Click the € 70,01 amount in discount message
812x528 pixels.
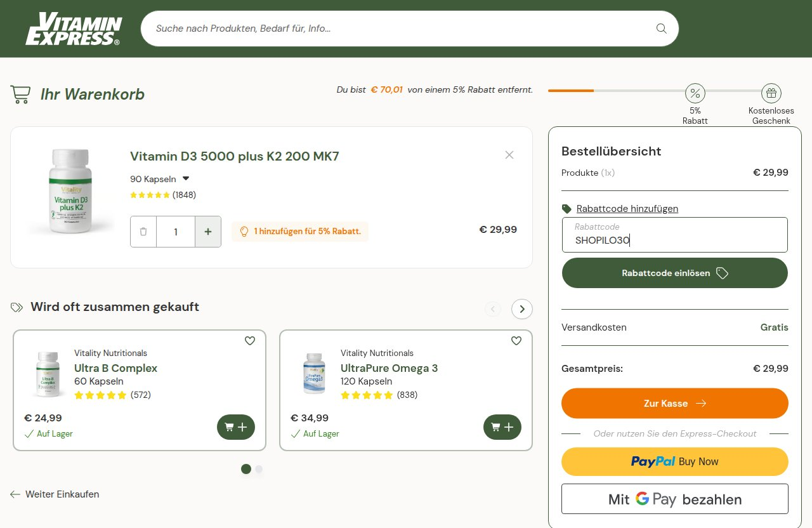(x=387, y=89)
